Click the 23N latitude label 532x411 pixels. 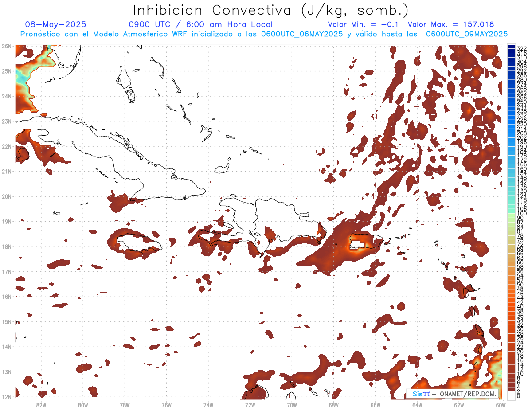[6, 121]
